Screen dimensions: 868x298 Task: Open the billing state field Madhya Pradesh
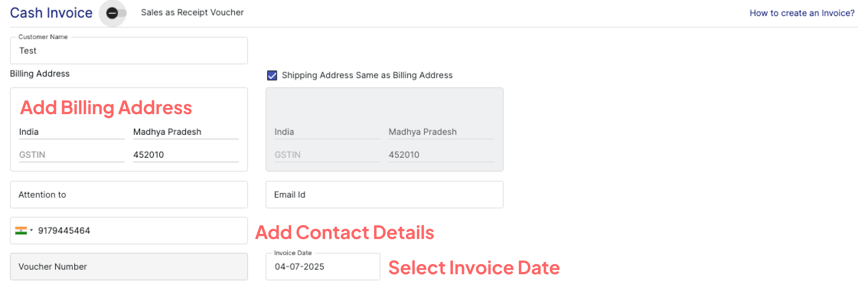pos(186,132)
